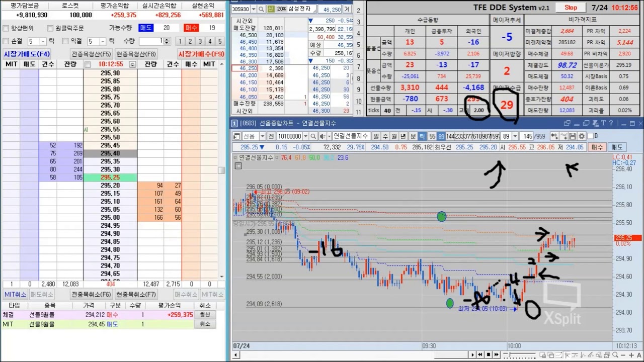This screenshot has height=362, width=644.
Task: Click the MIT취소 button at bottom left
Action: point(15,295)
